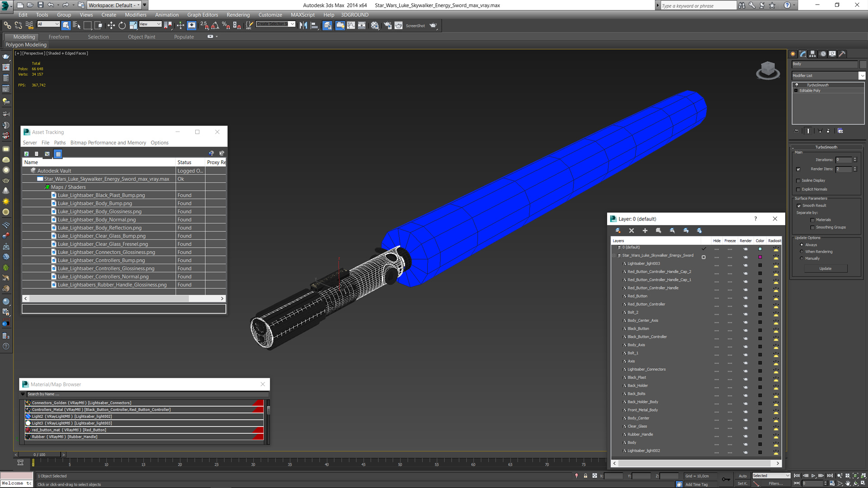Toggle TurboSmooth modifier lightbulb visibility
This screenshot has height=488, width=868.
797,85
